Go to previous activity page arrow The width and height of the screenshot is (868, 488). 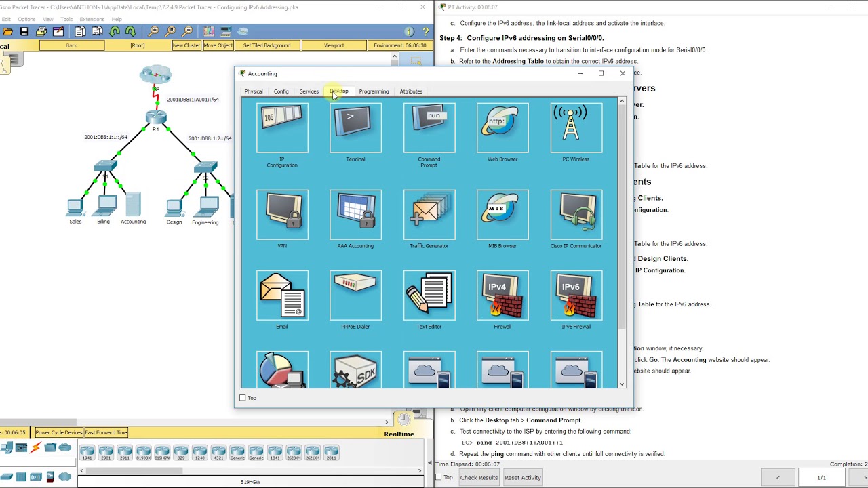pyautogui.click(x=778, y=477)
